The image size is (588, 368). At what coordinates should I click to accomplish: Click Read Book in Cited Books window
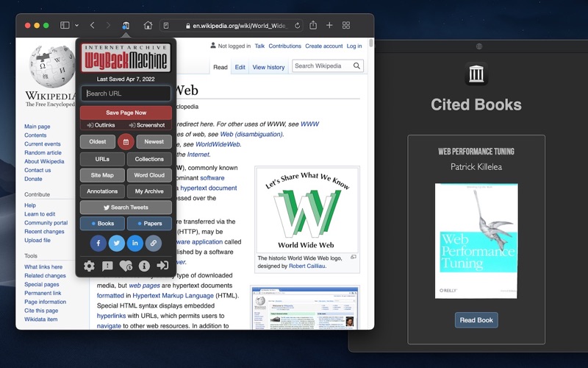coord(476,320)
